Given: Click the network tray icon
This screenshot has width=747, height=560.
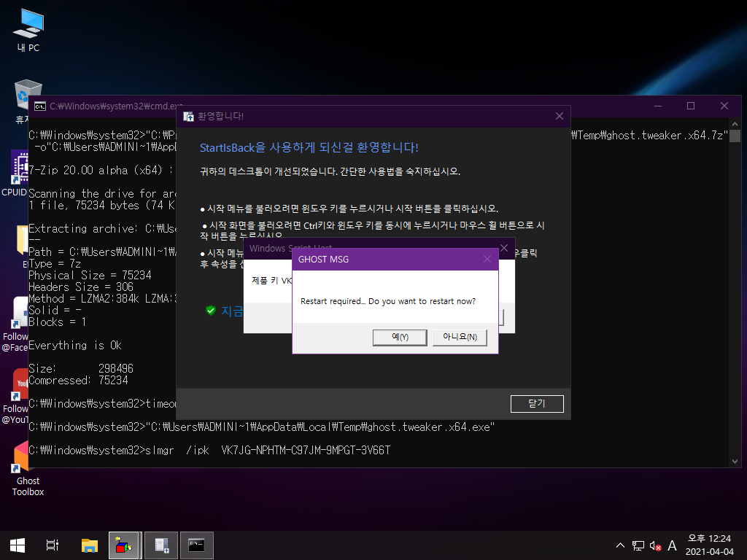Looking at the screenshot, I should (638, 545).
